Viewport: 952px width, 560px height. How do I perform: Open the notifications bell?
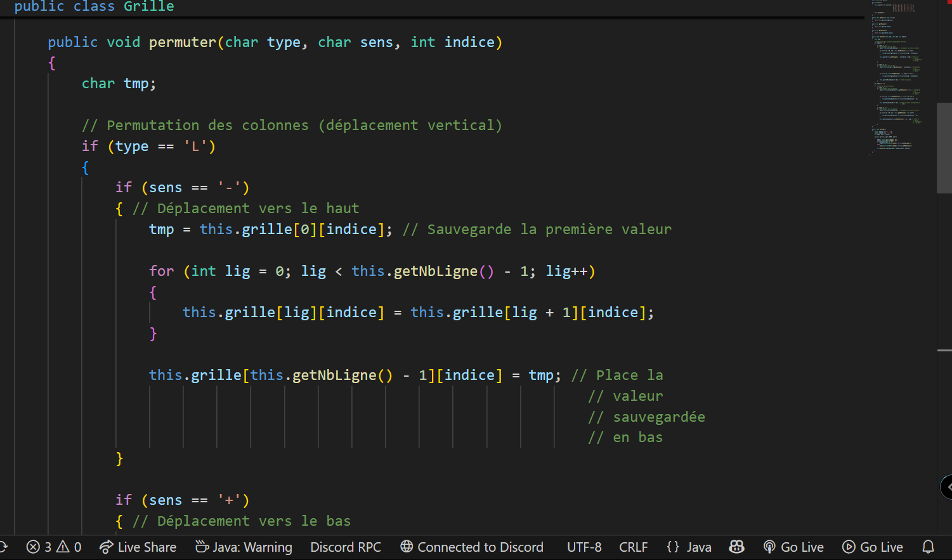point(928,547)
